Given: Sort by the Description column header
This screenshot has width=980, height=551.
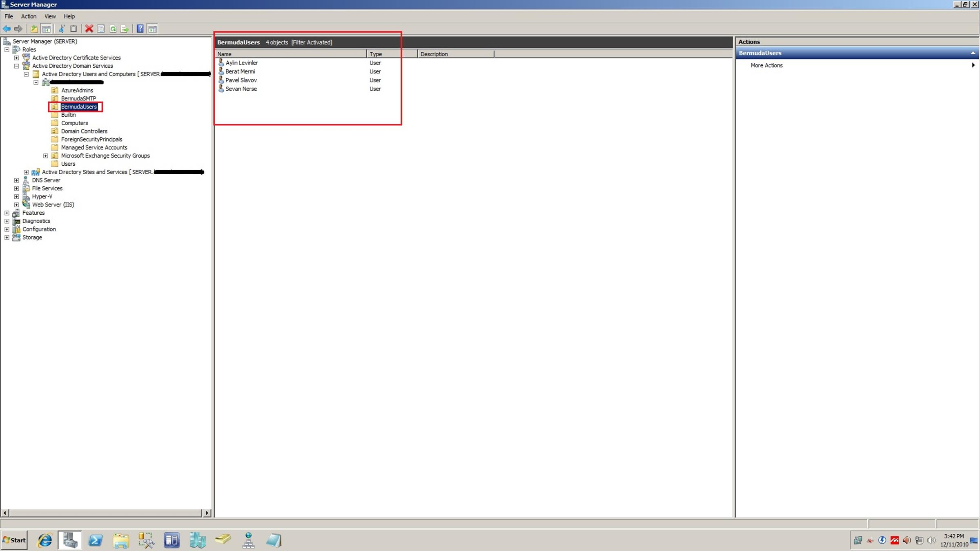Looking at the screenshot, I should (x=456, y=54).
